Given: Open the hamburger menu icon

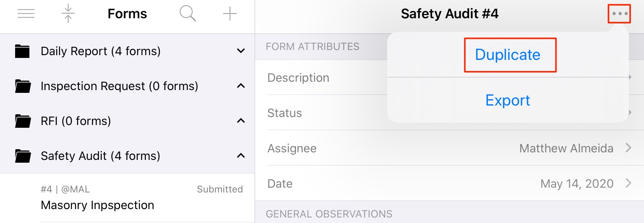Looking at the screenshot, I should (26, 14).
